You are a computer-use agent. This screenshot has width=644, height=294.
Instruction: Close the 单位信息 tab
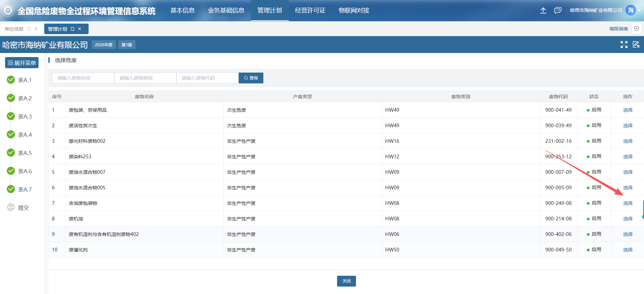[36, 29]
